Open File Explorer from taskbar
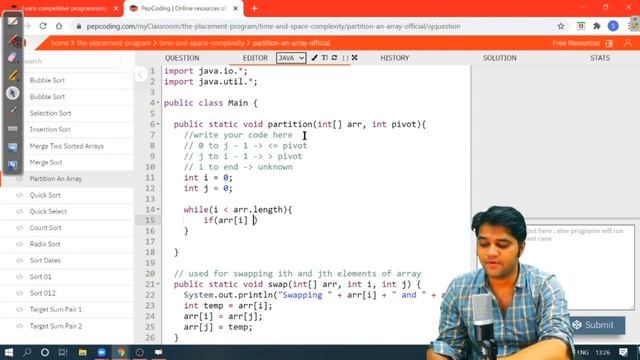This screenshot has width=640, height=360. [82, 352]
